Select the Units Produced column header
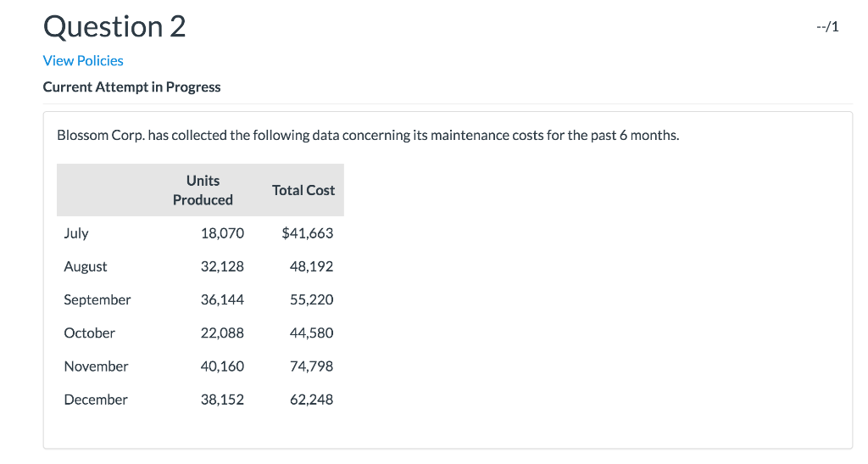 coord(203,190)
